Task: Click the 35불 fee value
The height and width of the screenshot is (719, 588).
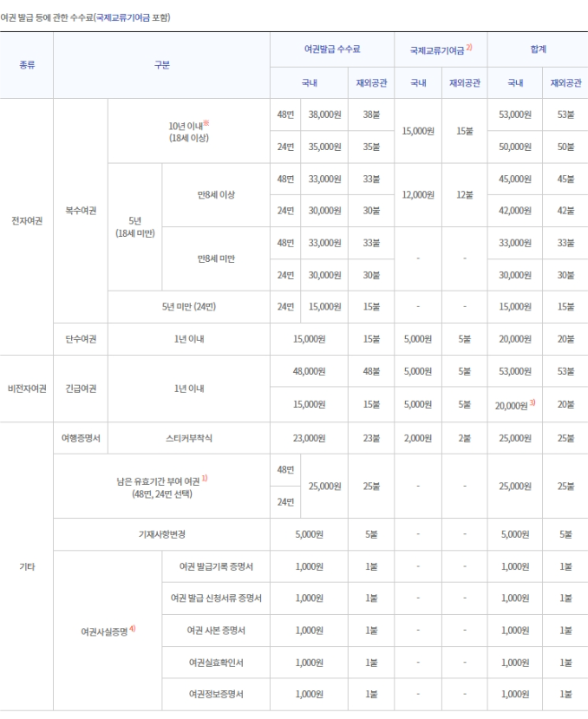Action: 371,147
